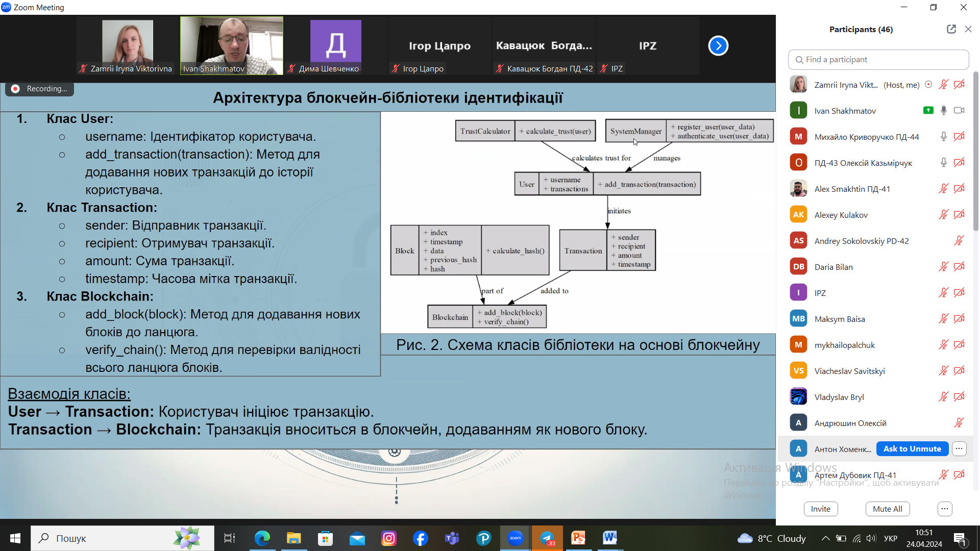Toggle Alex Smakhtin's muted microphone icon
Screen dimensions: 980x551
[x=943, y=189]
